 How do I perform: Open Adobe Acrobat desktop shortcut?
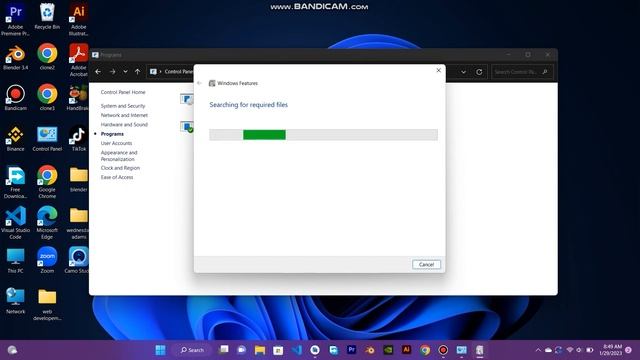78,60
